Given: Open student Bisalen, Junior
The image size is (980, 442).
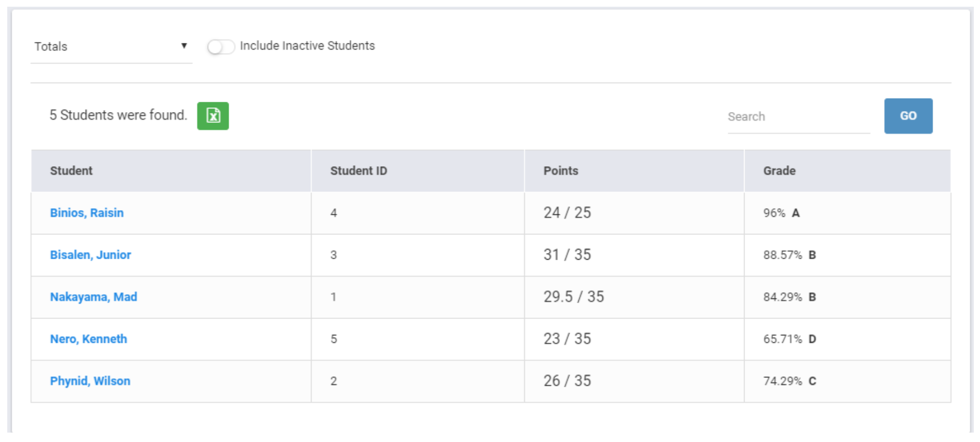Looking at the screenshot, I should (x=90, y=255).
